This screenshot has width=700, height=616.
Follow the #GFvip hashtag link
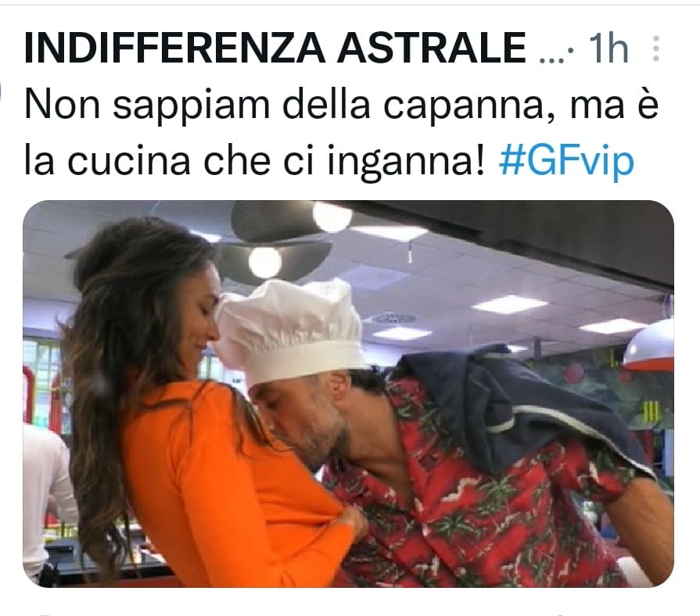(566, 160)
